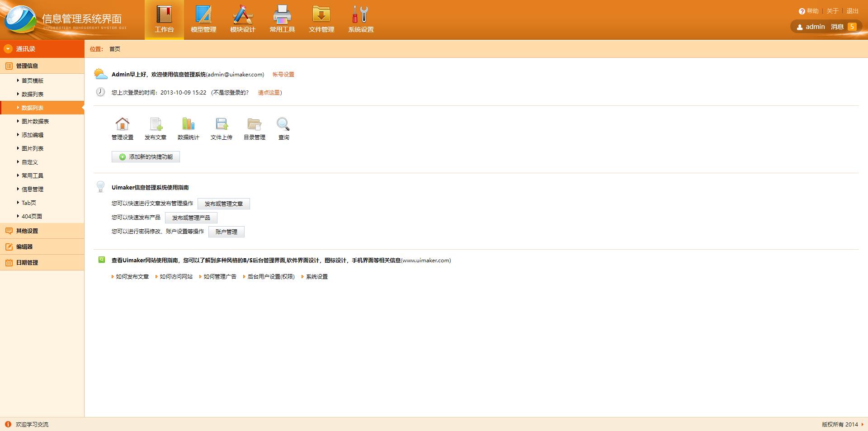Click the admin user icon
This screenshot has height=431, width=868.
800,27
